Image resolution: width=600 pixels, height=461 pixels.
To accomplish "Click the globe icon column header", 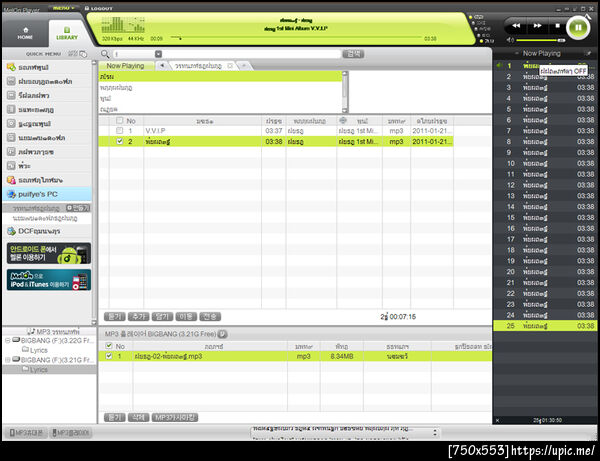I will (343, 121).
